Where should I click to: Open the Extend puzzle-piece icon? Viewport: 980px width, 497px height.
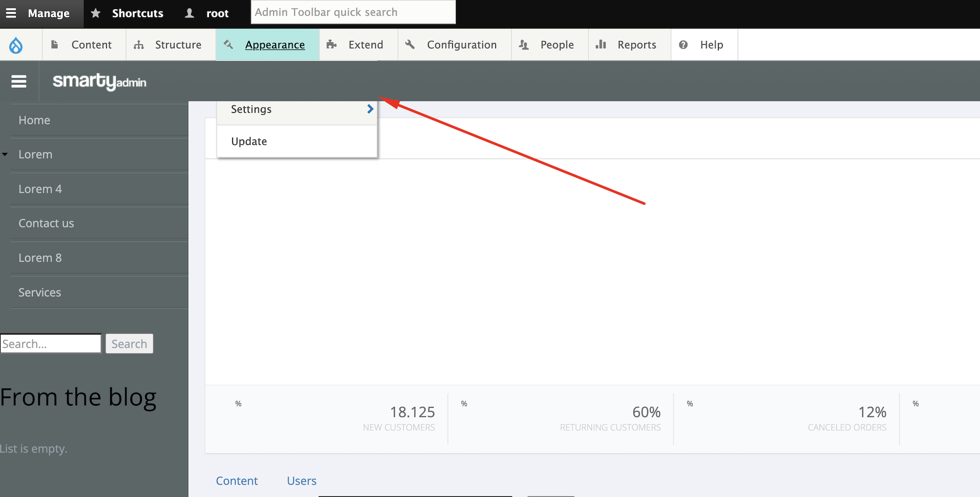[x=331, y=44]
